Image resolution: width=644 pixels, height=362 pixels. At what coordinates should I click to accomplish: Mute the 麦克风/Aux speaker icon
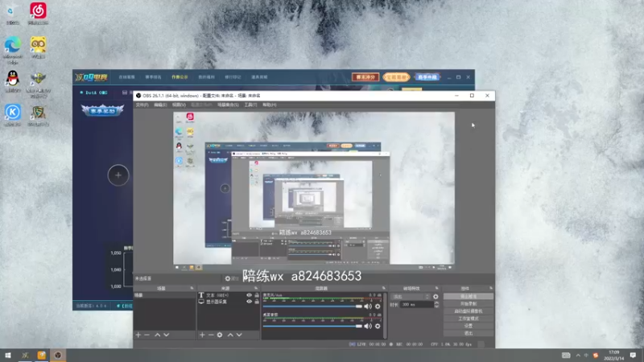[368, 306]
